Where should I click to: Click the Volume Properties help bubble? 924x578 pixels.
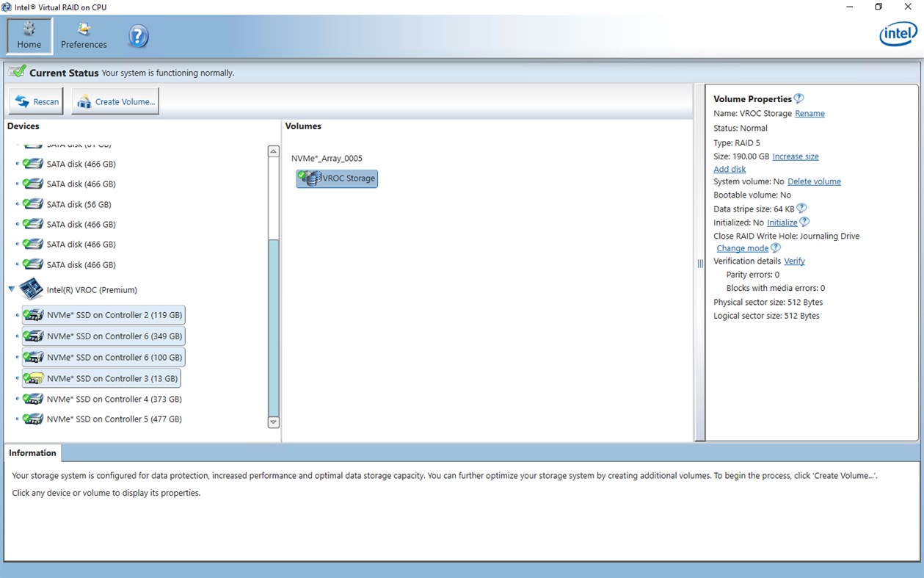799,97
